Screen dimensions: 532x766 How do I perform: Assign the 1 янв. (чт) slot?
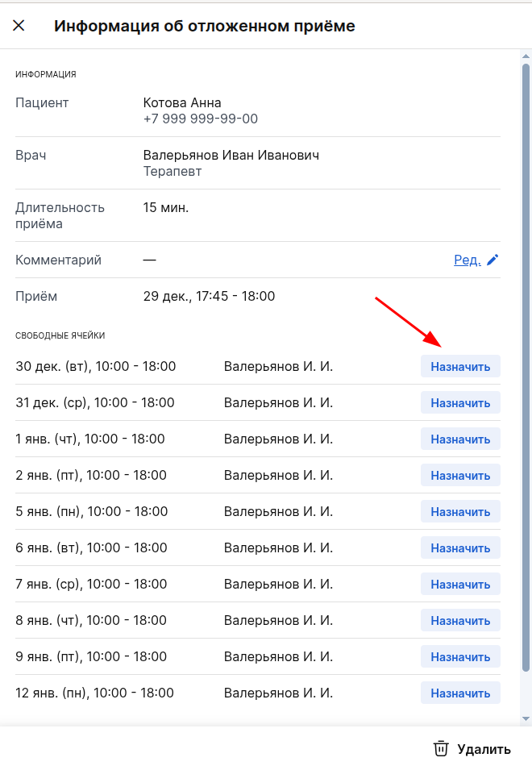(460, 439)
